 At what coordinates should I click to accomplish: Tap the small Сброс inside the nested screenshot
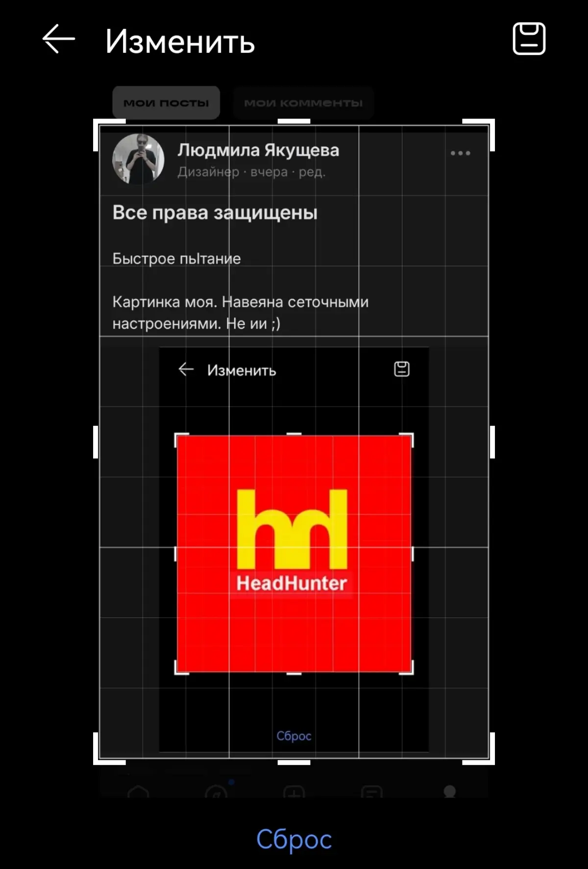294,736
